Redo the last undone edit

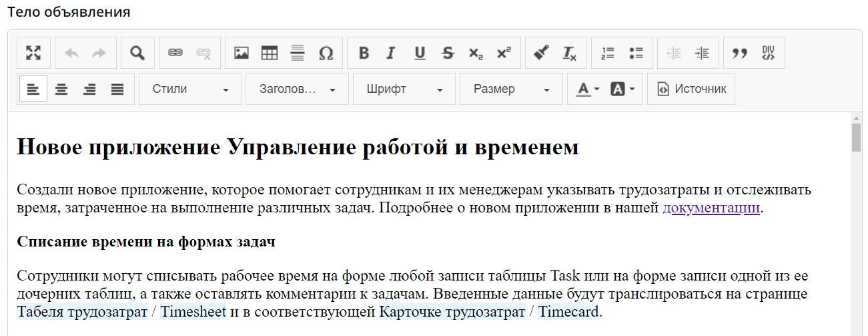pyautogui.click(x=99, y=53)
